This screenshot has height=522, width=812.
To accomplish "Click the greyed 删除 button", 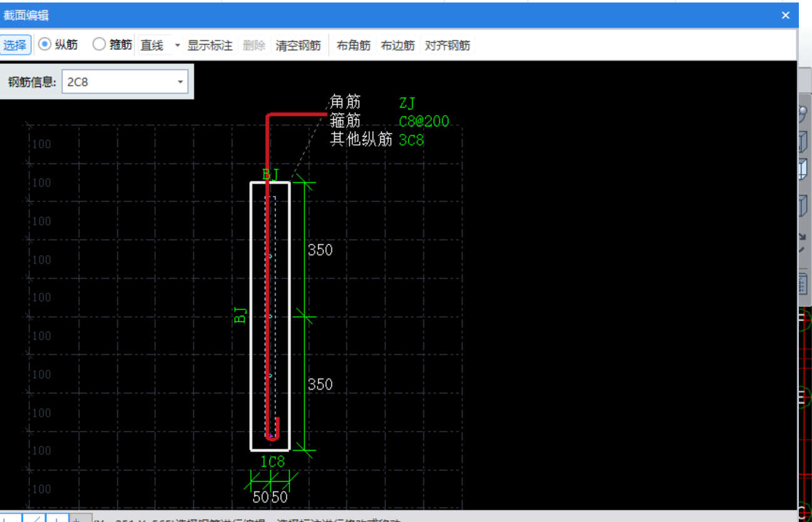I will pos(254,45).
